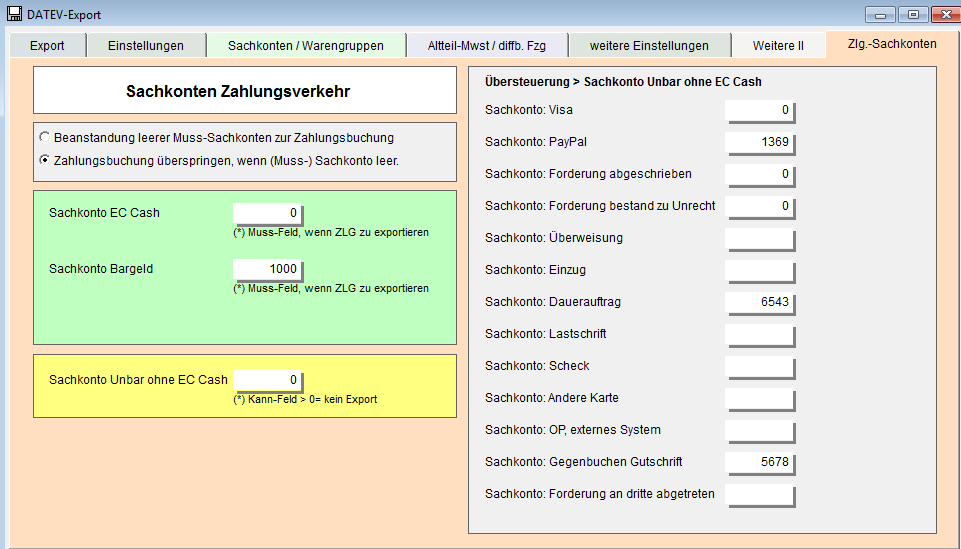Select 'Beanstandung leerer Muss-Sachkonten' radio option

44,137
